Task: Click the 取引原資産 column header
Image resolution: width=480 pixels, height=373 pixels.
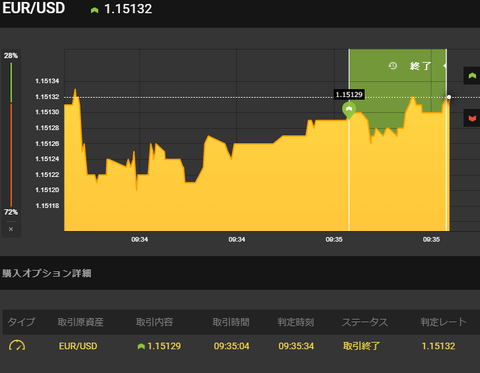Action: (81, 322)
